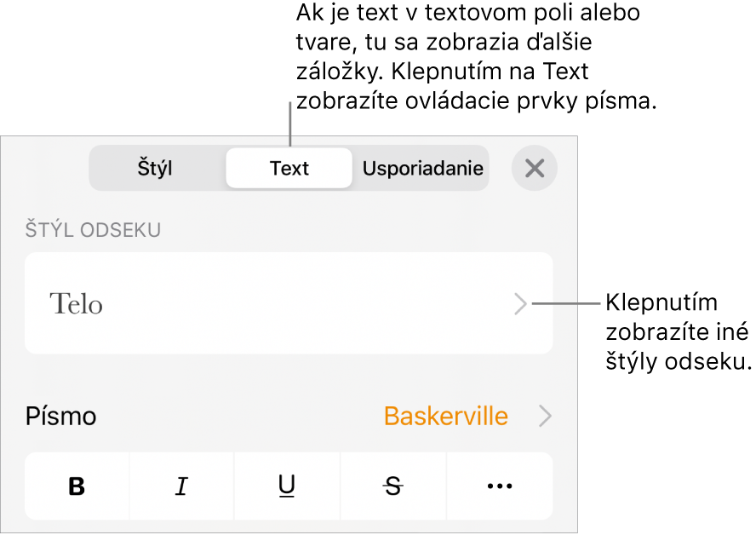Toggle italic formatting on selected text

pyautogui.click(x=181, y=486)
